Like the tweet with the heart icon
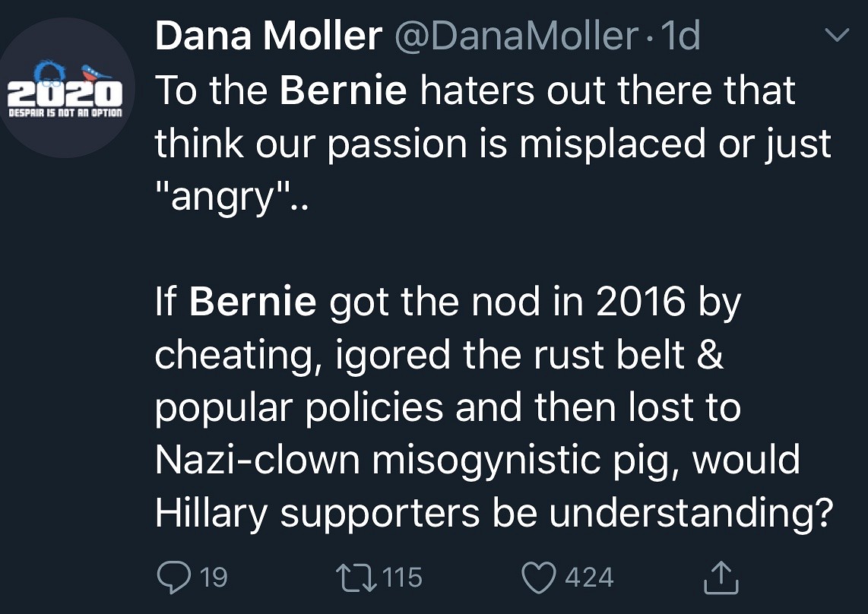868x614 pixels. (x=539, y=577)
